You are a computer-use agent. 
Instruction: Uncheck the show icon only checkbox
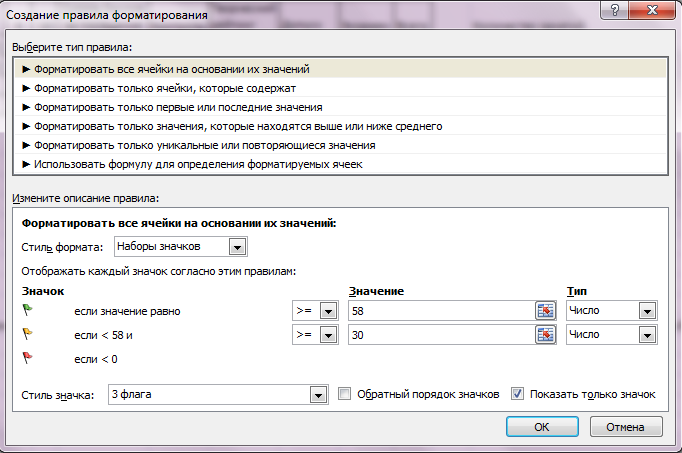click(x=517, y=394)
